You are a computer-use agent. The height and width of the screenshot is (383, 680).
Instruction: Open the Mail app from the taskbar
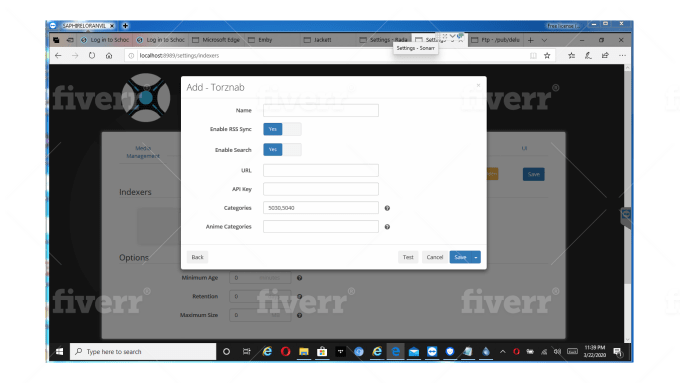(414, 352)
